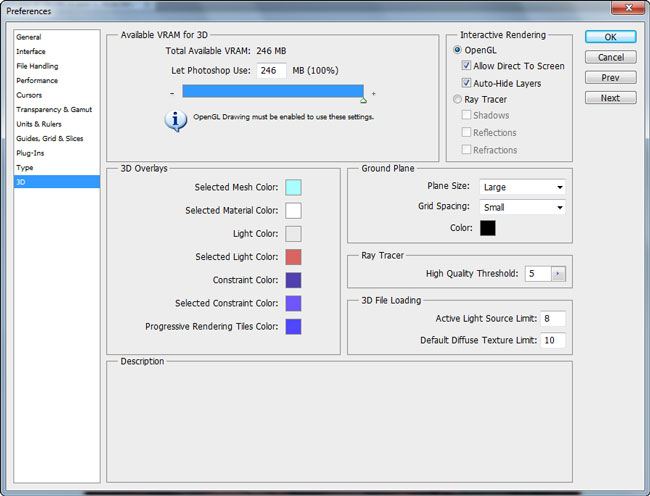The height and width of the screenshot is (496, 650).
Task: Open the High Quality Threshold arrow popup
Action: [558, 273]
